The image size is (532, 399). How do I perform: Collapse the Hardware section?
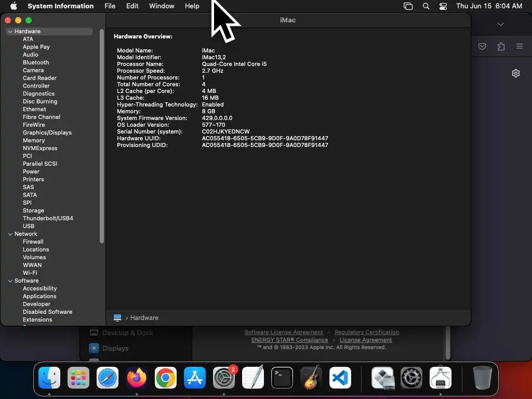10,32
